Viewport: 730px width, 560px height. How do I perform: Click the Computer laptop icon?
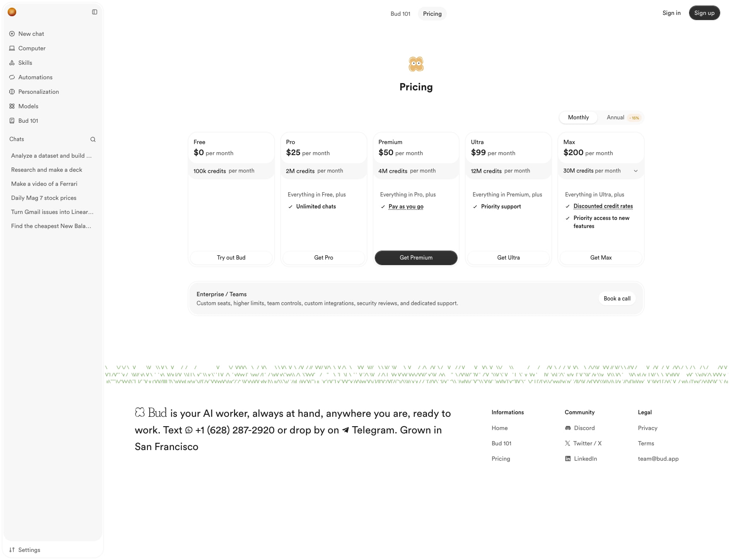pos(12,48)
